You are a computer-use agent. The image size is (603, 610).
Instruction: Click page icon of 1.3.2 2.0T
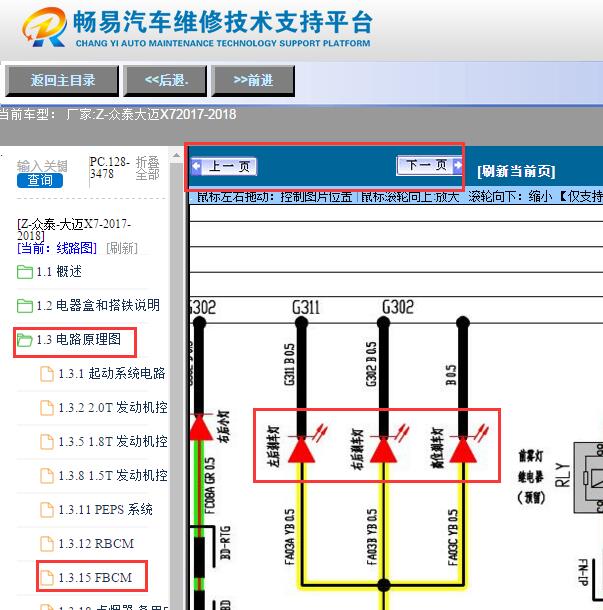[x=47, y=408]
